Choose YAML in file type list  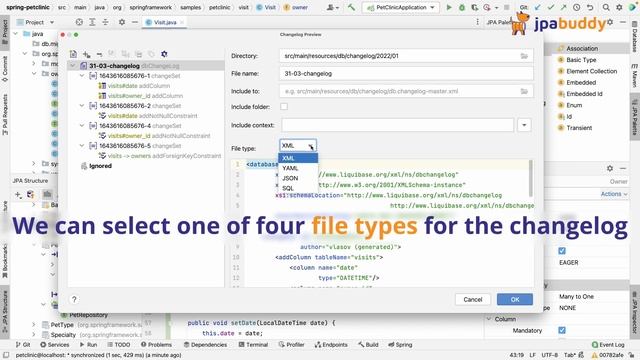298,168
